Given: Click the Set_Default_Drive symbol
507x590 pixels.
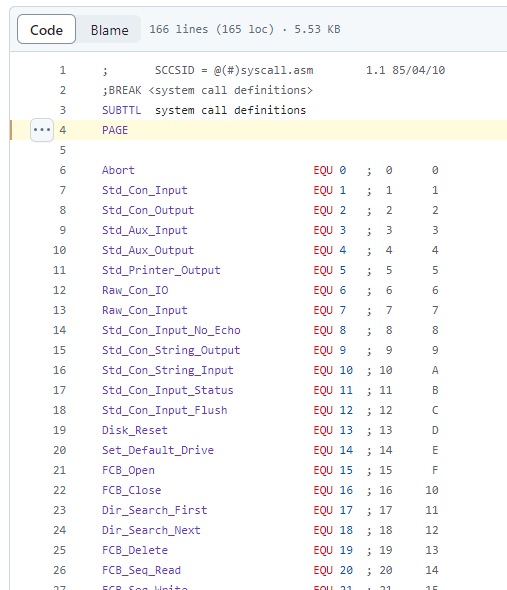Looking at the screenshot, I should tap(158, 450).
